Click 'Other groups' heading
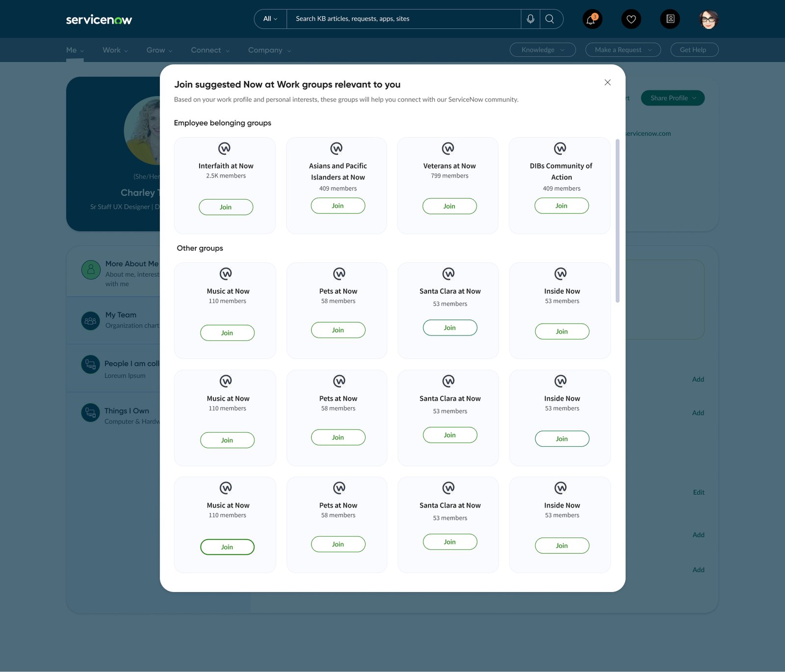Image resolution: width=785 pixels, height=672 pixels. click(x=200, y=248)
